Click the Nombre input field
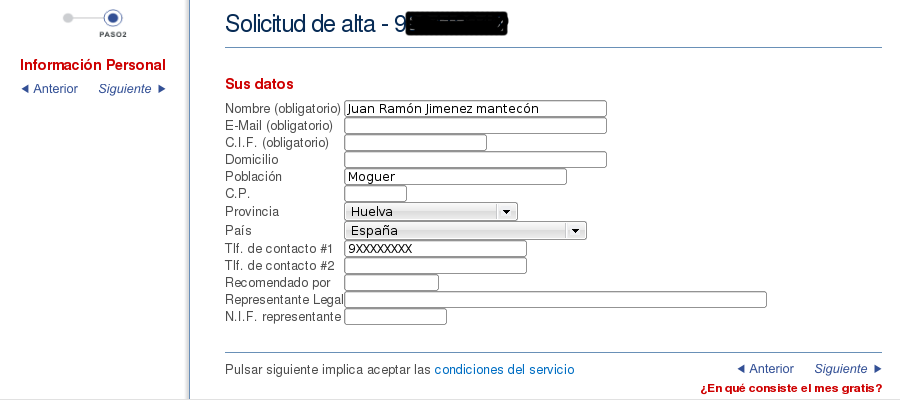 [475, 109]
